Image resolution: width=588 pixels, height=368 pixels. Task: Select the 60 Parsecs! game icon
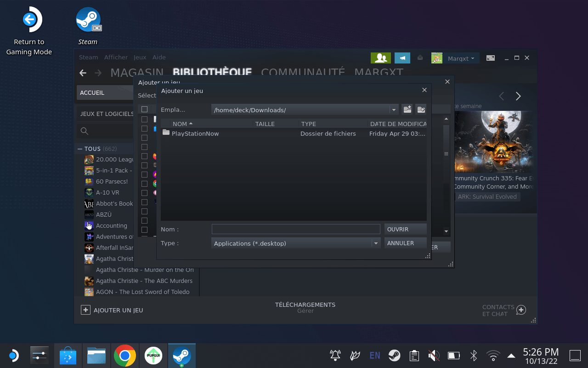89,182
